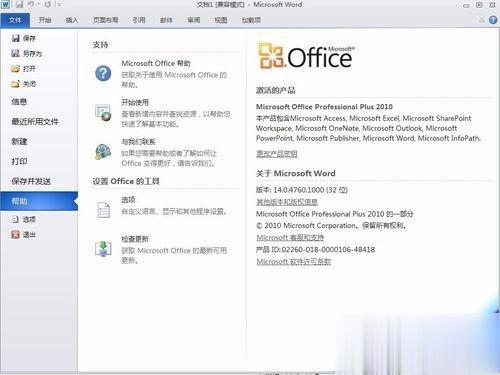Open the File (文件) tab
The image size is (500, 375).
(x=15, y=20)
